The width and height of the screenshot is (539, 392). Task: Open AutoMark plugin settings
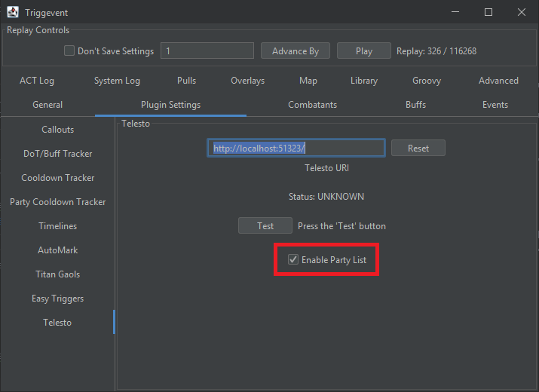pos(57,250)
